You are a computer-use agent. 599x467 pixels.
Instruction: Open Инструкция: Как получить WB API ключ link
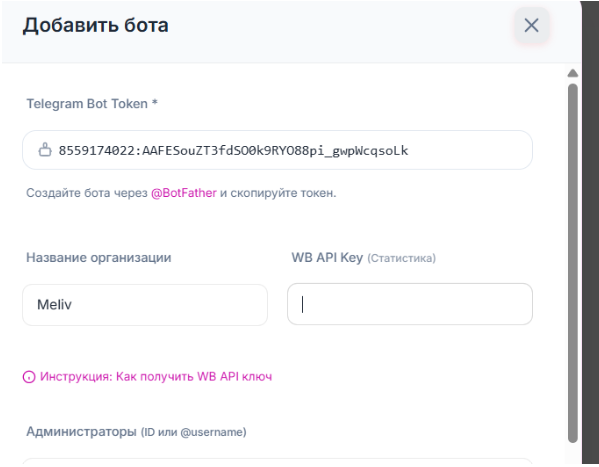tap(156, 377)
